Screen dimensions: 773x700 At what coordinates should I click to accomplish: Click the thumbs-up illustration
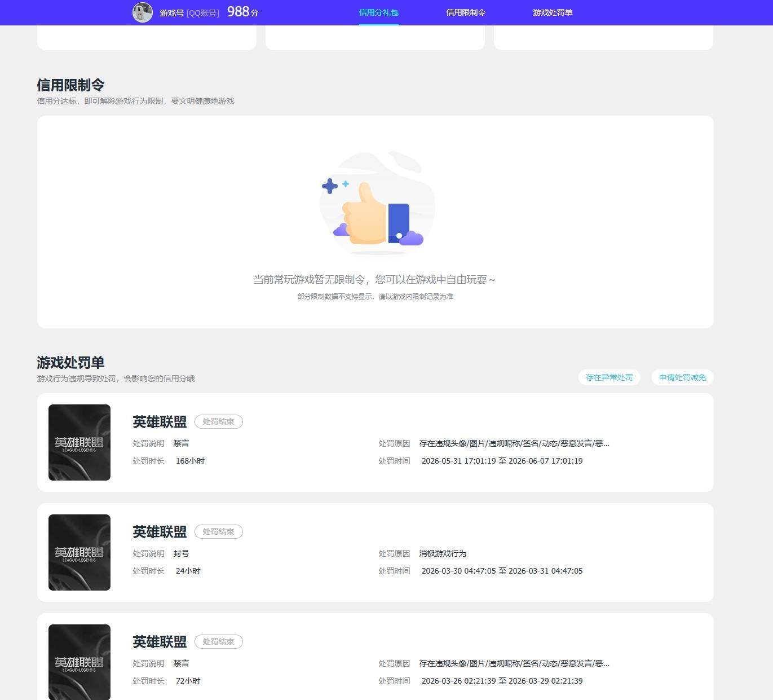click(x=377, y=203)
